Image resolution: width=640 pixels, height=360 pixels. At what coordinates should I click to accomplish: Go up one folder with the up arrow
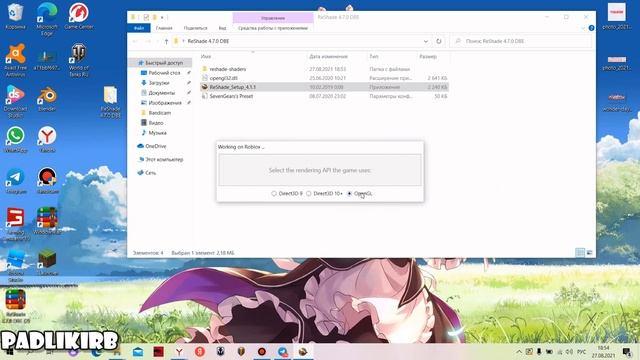point(166,41)
